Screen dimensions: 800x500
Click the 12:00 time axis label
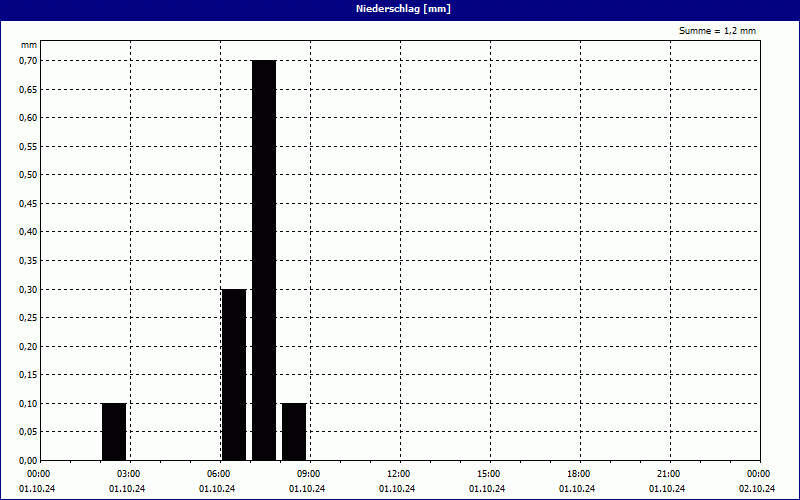(x=398, y=474)
